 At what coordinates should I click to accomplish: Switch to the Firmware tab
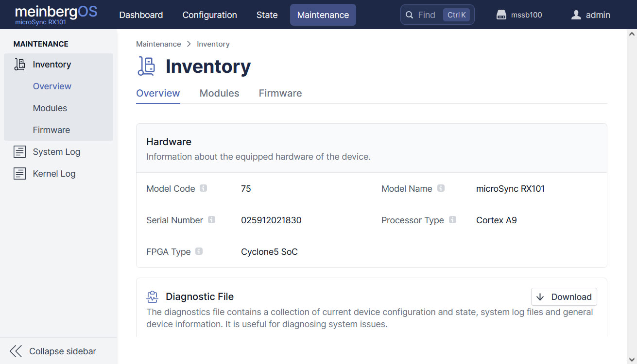click(280, 93)
